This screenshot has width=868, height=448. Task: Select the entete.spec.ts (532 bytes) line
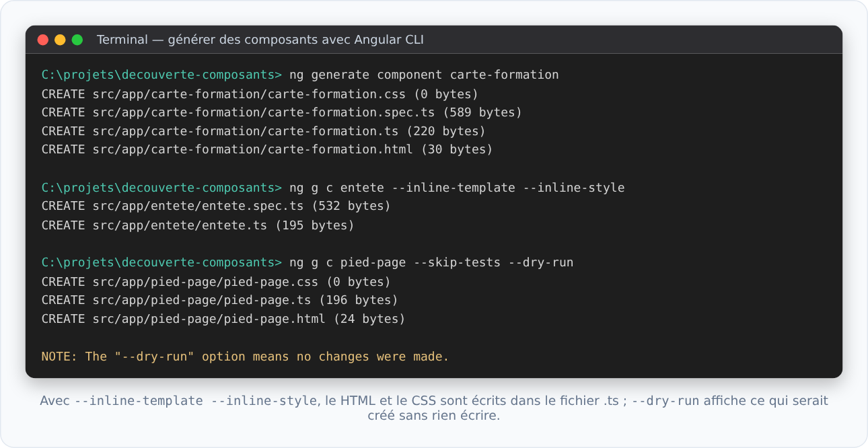click(x=216, y=206)
